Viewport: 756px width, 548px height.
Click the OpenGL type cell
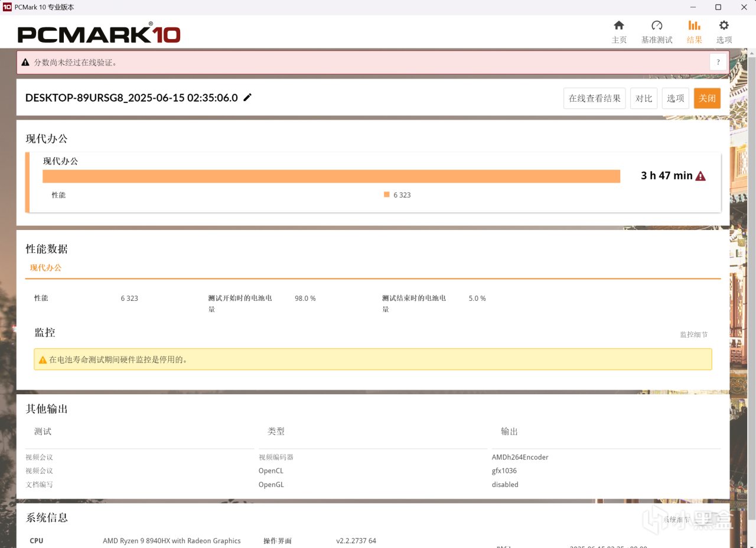pyautogui.click(x=271, y=484)
